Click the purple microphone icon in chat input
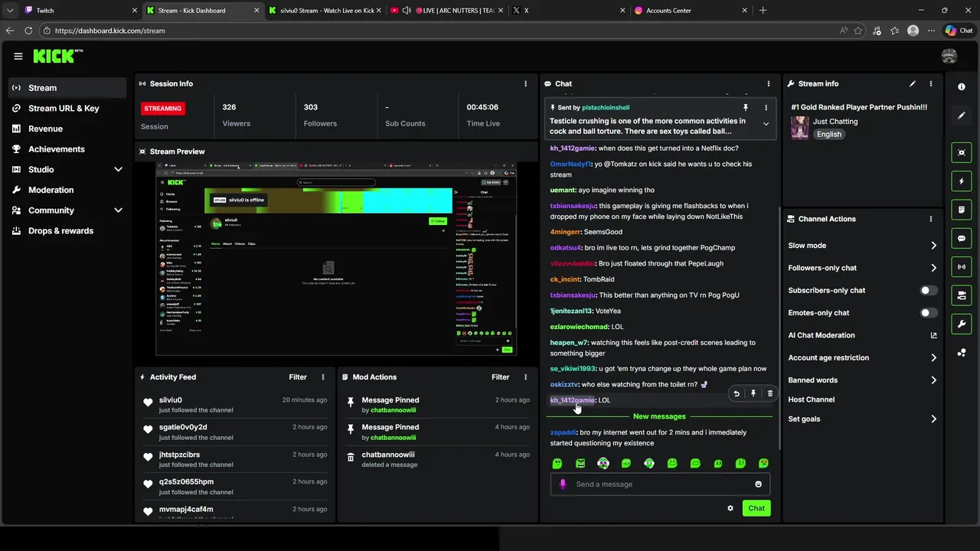This screenshot has height=551, width=980. (x=563, y=484)
